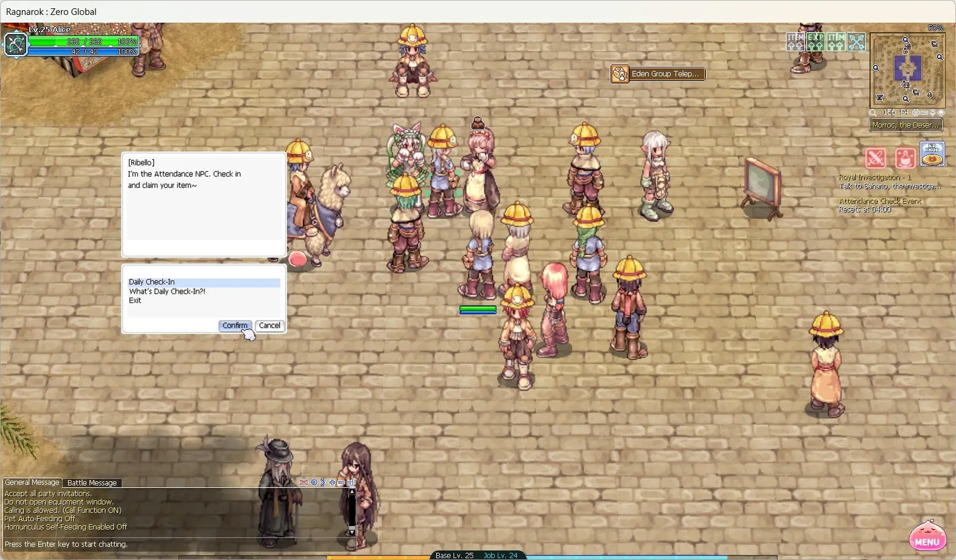Click the EXP boost buff icon
The width and height of the screenshot is (956, 560).
coord(816,42)
